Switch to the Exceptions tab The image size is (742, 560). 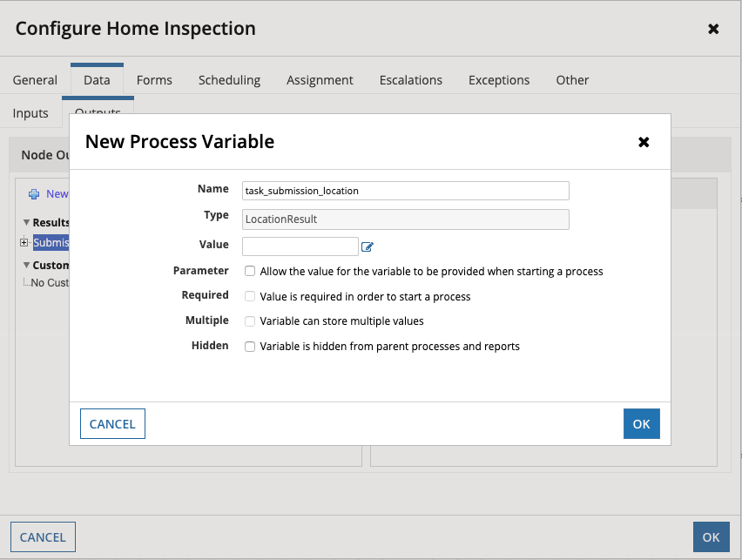coord(499,80)
